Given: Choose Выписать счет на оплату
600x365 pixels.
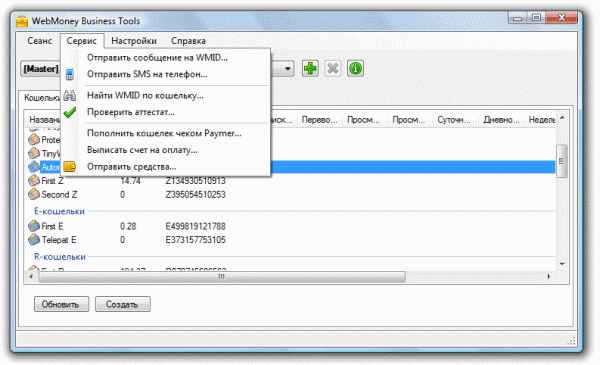Looking at the screenshot, I should pyautogui.click(x=142, y=150).
